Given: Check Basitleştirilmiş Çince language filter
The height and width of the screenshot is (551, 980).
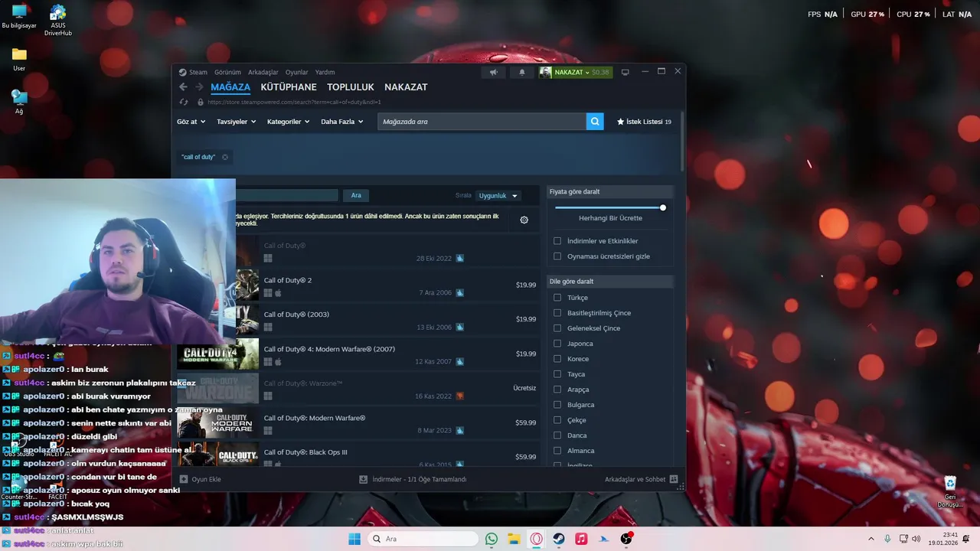Looking at the screenshot, I should coord(557,313).
